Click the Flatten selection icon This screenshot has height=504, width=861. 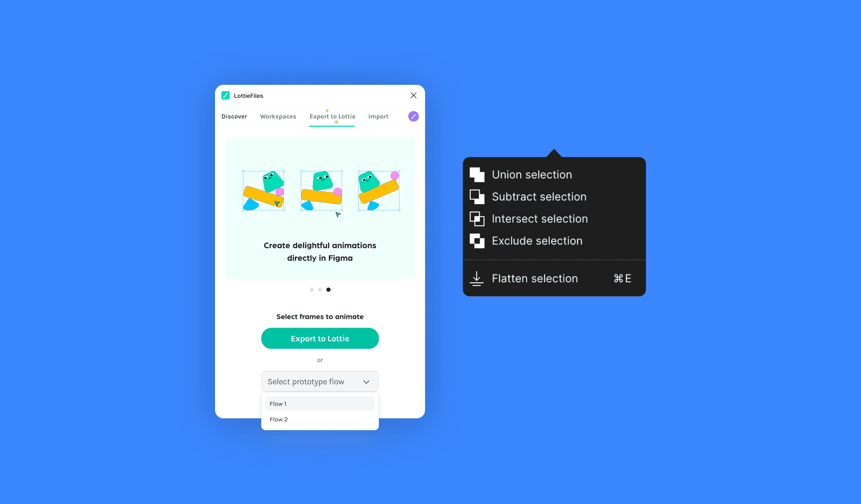(x=476, y=278)
